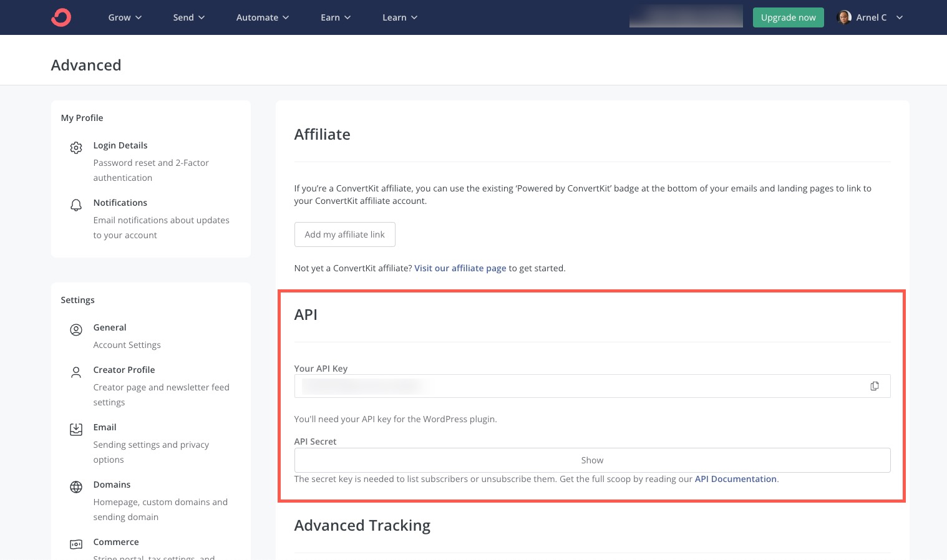Click the ConvertKit logo icon

tap(61, 17)
